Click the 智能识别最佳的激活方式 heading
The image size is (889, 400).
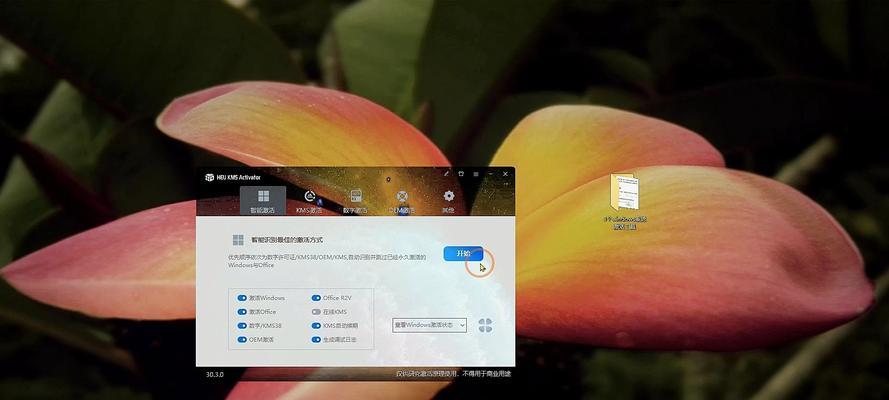pos(287,240)
